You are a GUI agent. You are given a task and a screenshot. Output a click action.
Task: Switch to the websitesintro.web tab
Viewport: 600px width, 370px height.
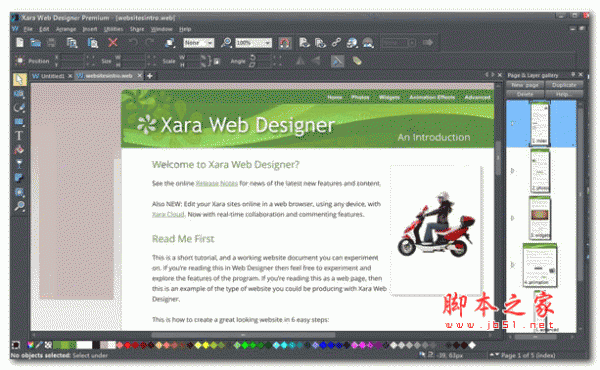(109, 76)
